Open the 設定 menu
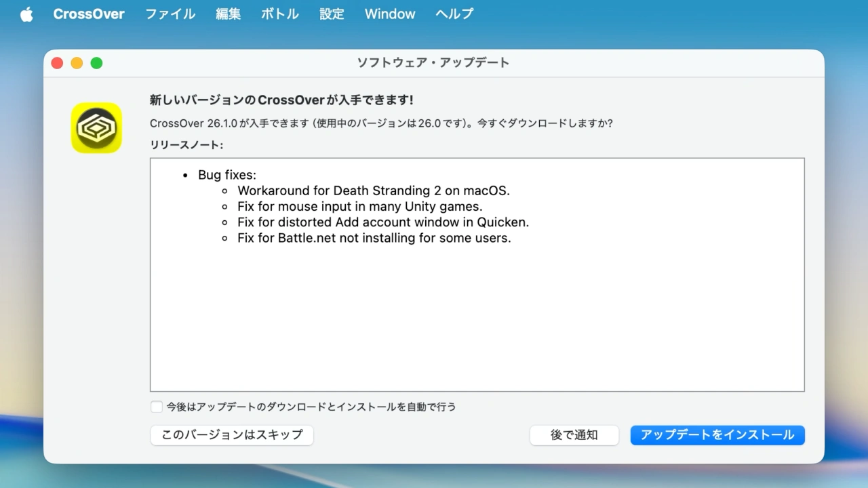 (x=332, y=14)
